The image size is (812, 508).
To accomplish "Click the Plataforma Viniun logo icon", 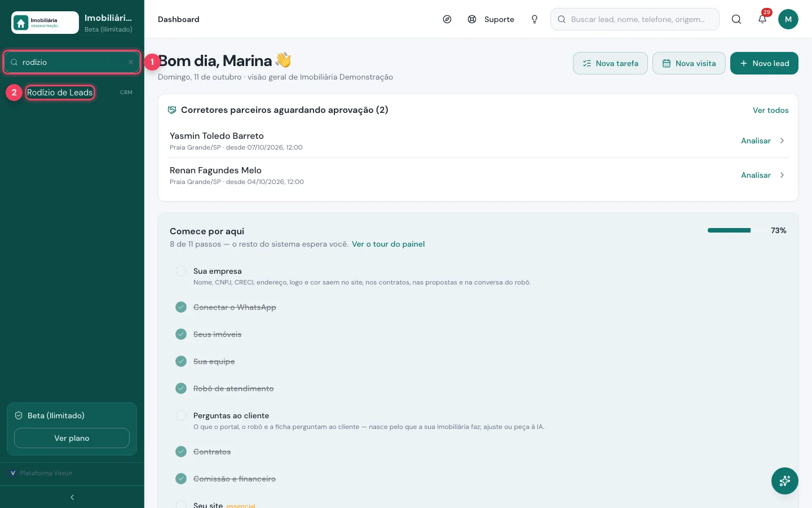I will pos(13,473).
